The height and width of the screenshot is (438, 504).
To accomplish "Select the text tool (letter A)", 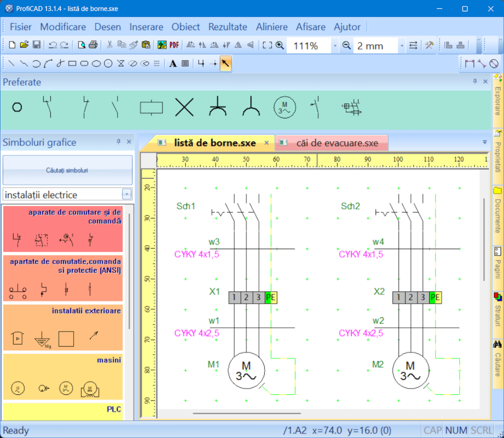I will click(x=173, y=63).
